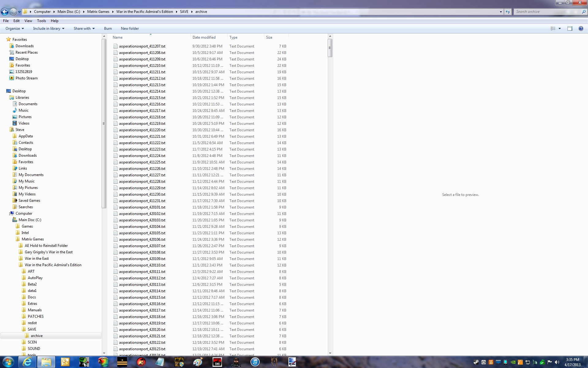Click the Back navigation arrow
The width and height of the screenshot is (588, 368).
coord(5,12)
